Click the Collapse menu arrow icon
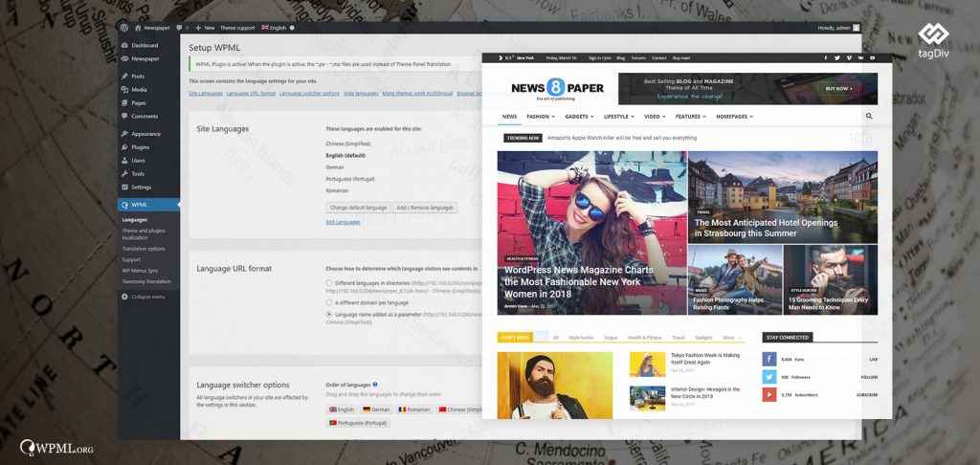The image size is (980, 465). (x=125, y=297)
